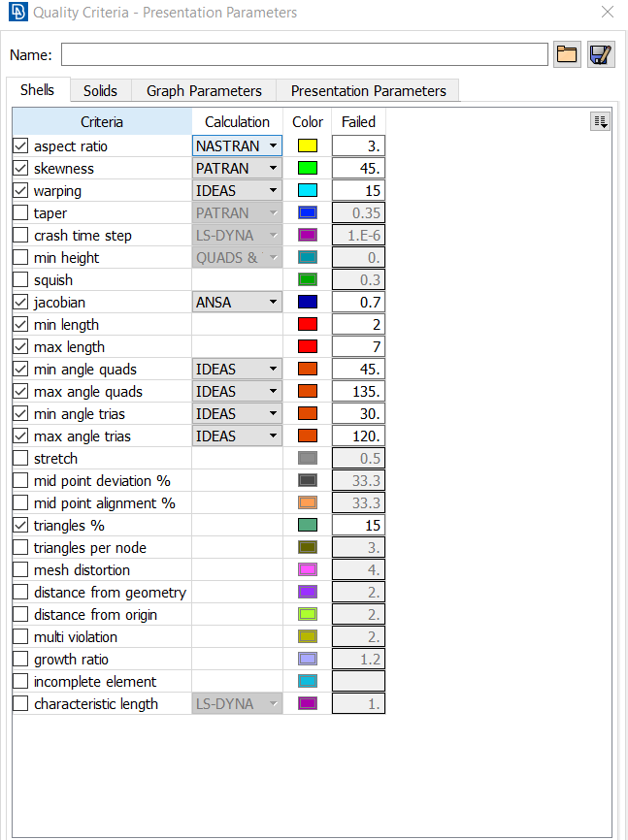Screen dimensions: 628x840
Task: Enable the stretch criterion
Action: point(20,458)
